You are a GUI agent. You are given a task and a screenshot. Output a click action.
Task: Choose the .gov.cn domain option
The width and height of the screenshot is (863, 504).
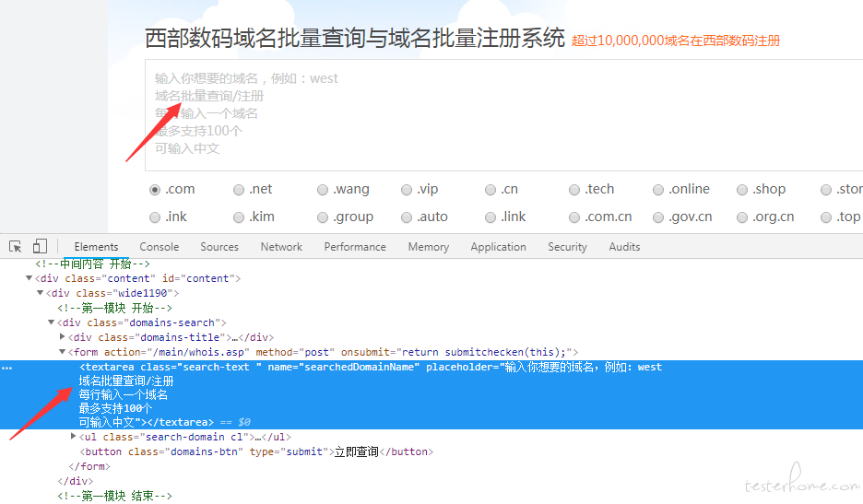(657, 217)
